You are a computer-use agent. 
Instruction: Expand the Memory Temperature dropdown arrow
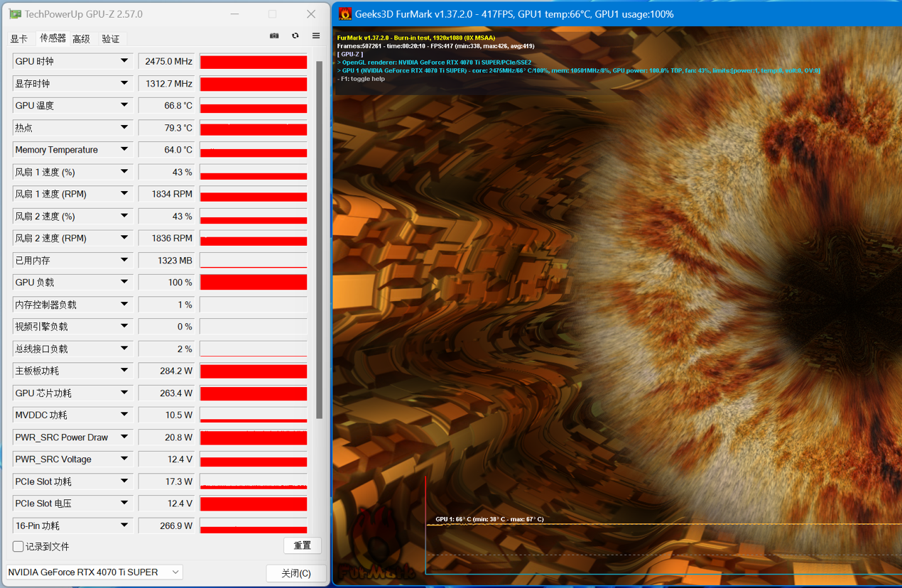(124, 150)
